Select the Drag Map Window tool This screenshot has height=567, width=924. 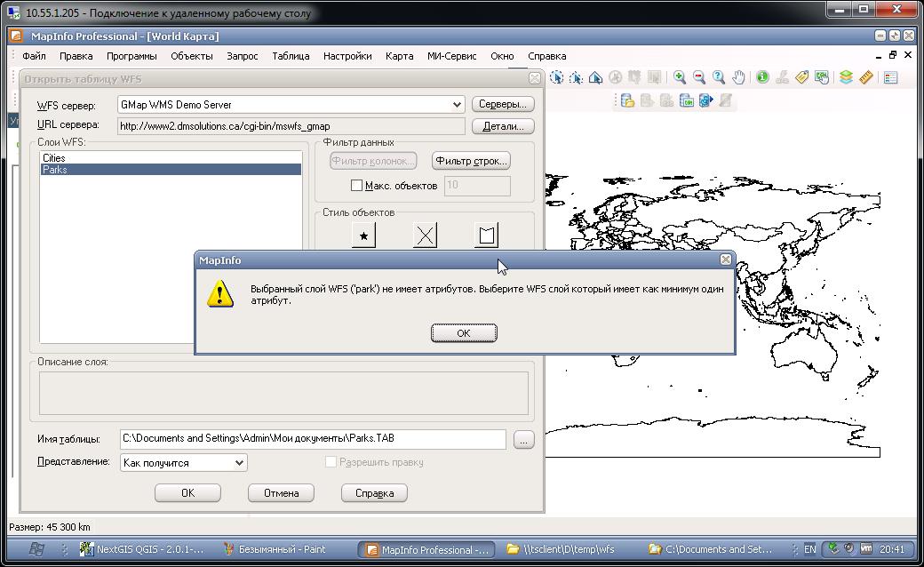click(x=822, y=77)
